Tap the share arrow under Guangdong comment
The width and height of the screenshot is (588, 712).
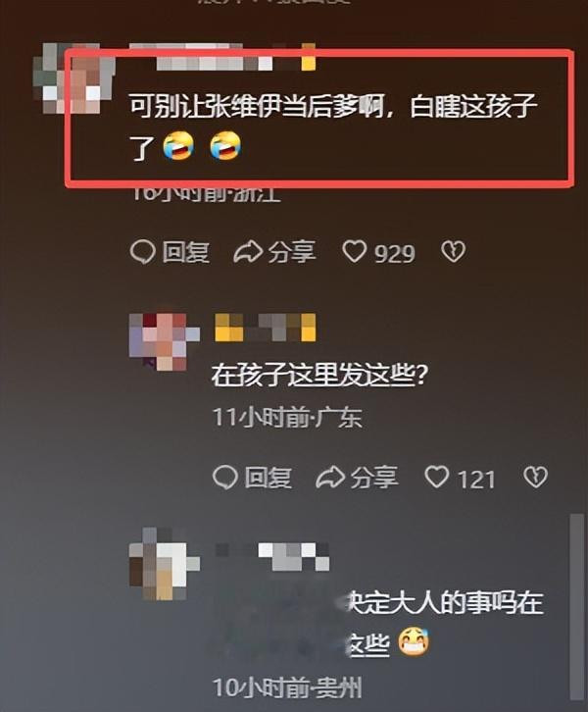click(x=330, y=478)
